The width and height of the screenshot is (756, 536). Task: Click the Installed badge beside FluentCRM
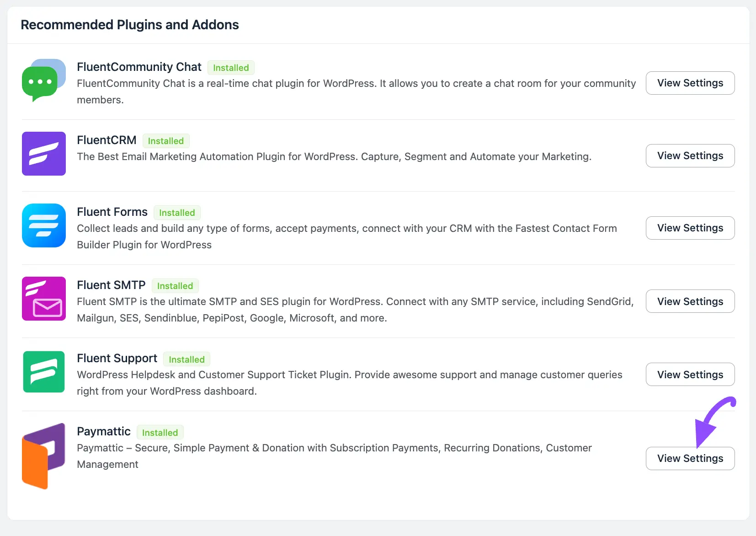click(166, 141)
